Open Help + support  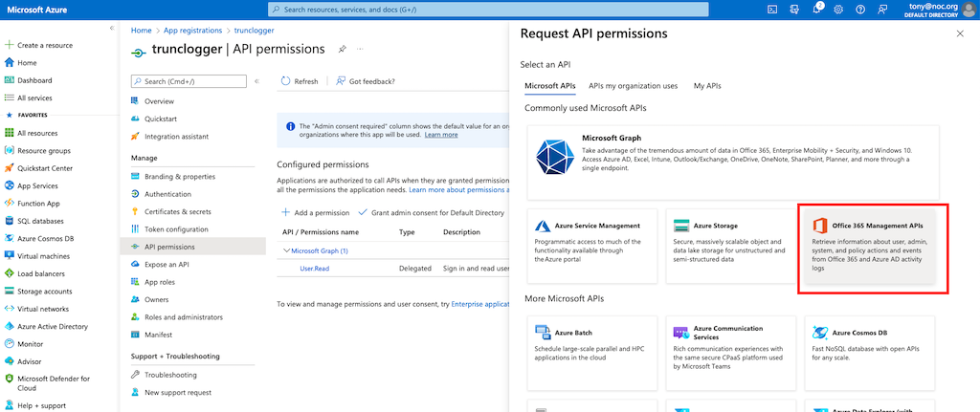point(34,405)
